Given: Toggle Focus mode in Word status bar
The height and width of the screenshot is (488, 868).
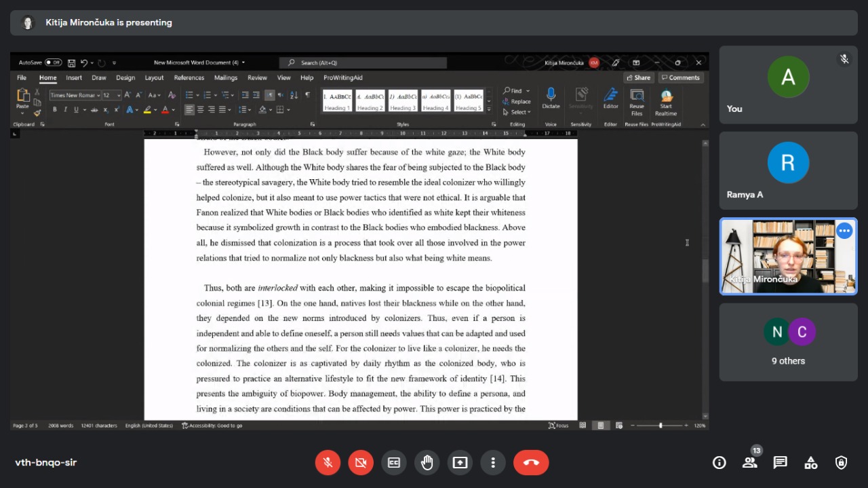Looking at the screenshot, I should pos(559,426).
